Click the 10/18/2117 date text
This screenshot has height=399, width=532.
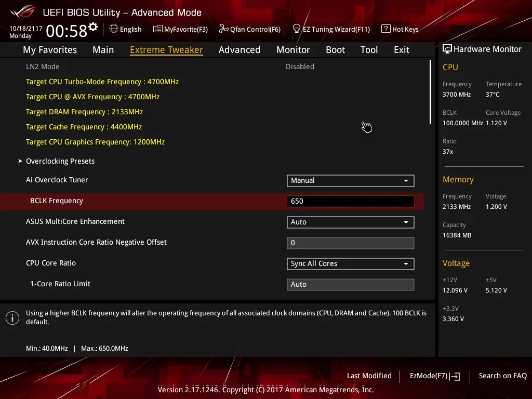tap(26, 28)
